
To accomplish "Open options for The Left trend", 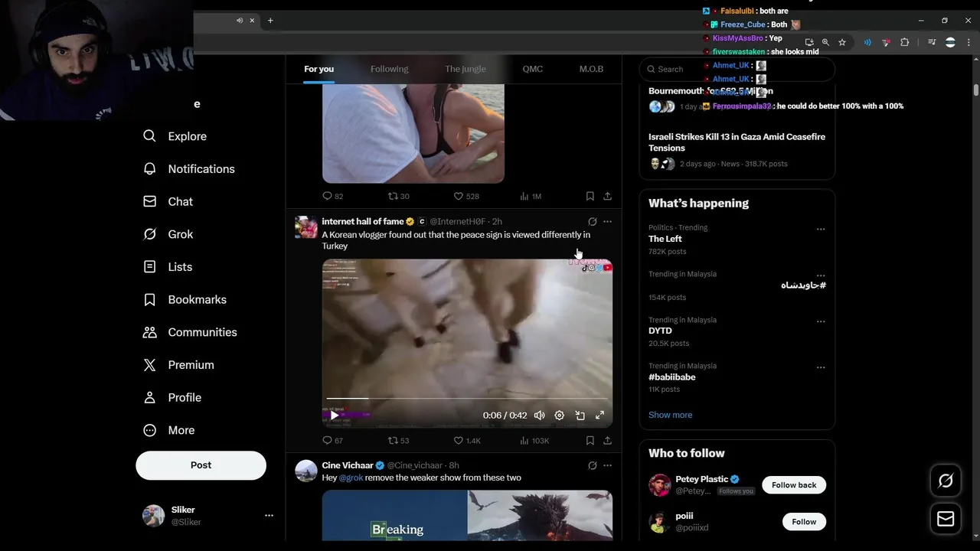I will coord(821,229).
